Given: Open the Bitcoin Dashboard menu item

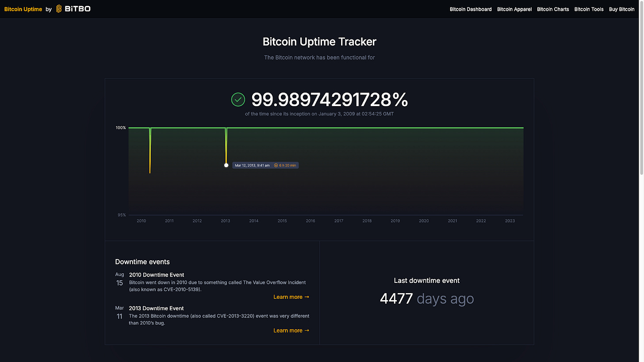Looking at the screenshot, I should click(471, 9).
